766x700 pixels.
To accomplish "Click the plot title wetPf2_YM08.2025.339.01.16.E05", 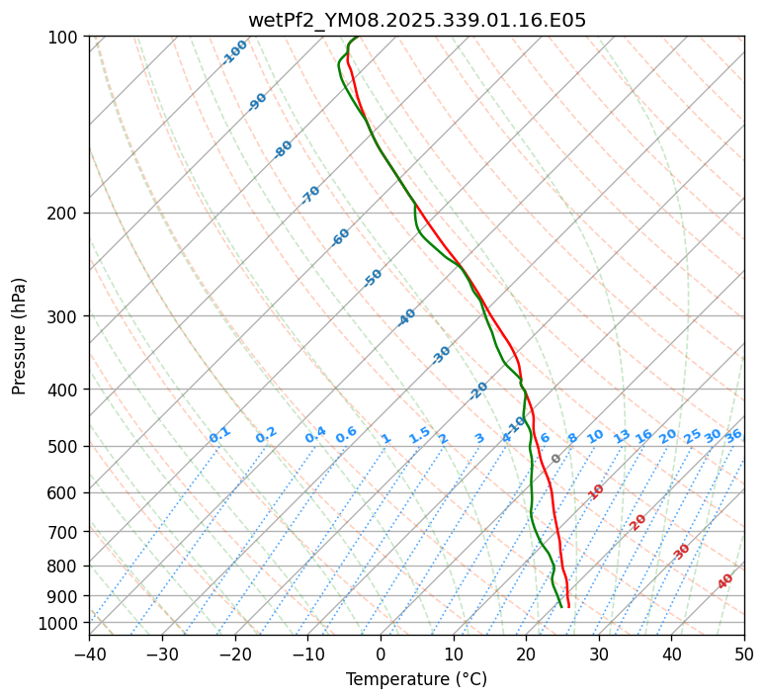I will click(x=416, y=20).
